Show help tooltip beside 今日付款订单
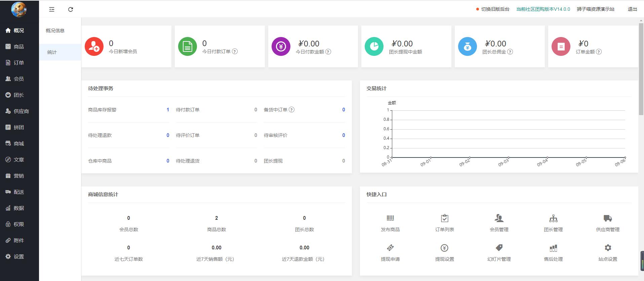644x281 pixels. pyautogui.click(x=235, y=51)
